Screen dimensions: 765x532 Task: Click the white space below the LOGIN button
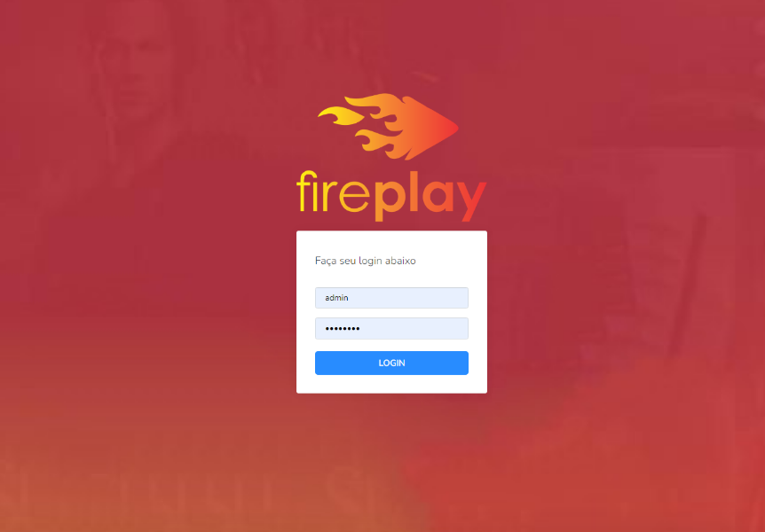click(x=391, y=384)
